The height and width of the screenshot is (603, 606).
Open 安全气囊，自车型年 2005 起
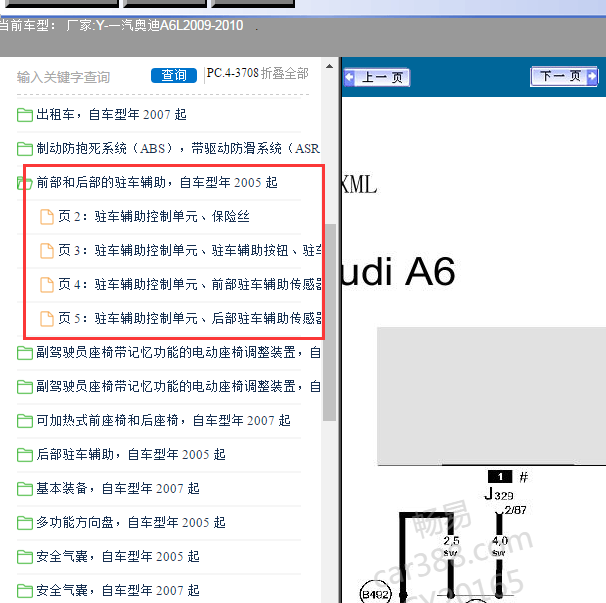point(118,557)
